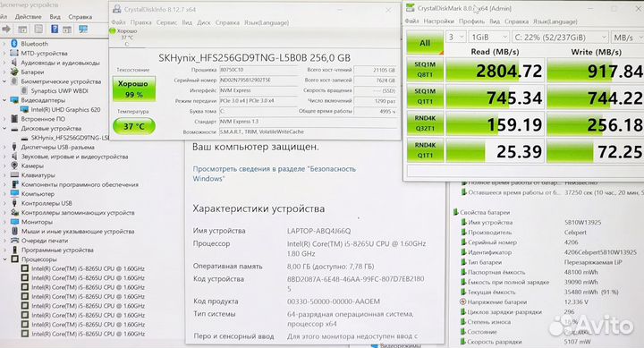
Task: Open the MB/s unit dropdown
Action: tap(627, 38)
